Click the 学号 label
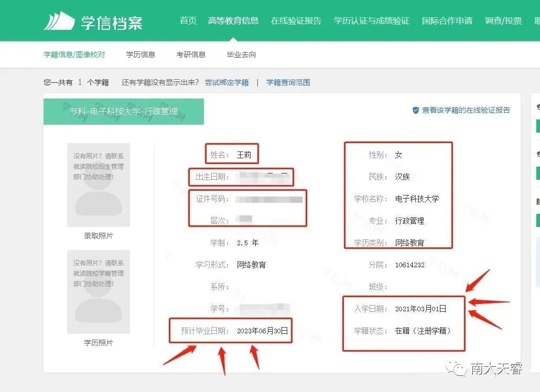Image resolution: width=540 pixels, height=392 pixels. [x=220, y=309]
